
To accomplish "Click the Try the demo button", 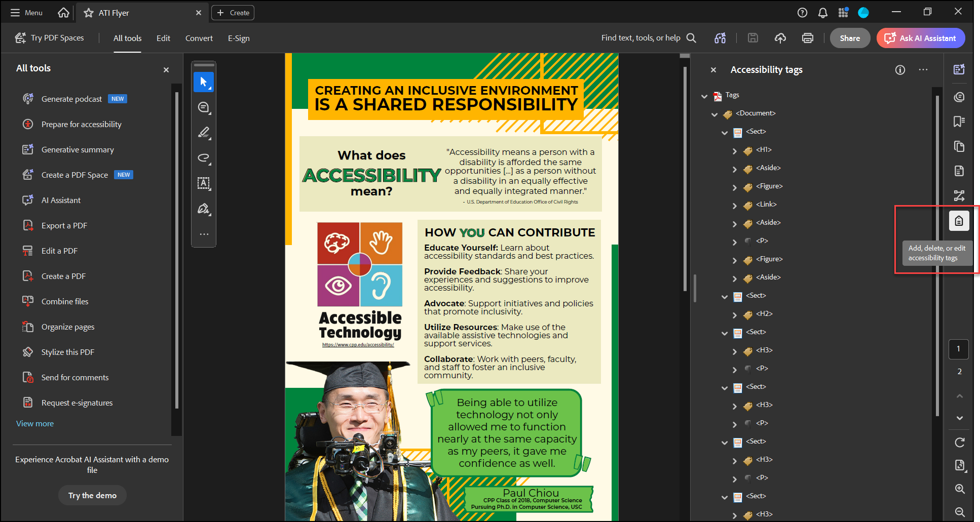I will coord(92,495).
